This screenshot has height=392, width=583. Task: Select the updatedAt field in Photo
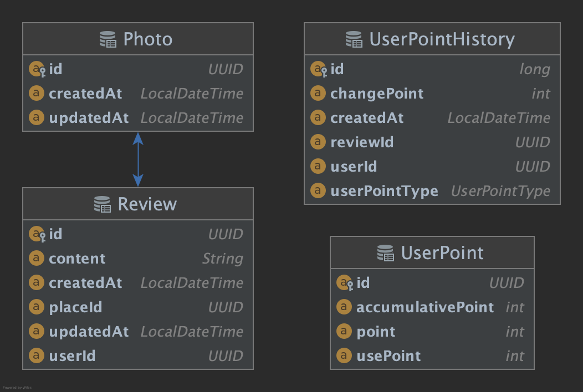click(89, 118)
